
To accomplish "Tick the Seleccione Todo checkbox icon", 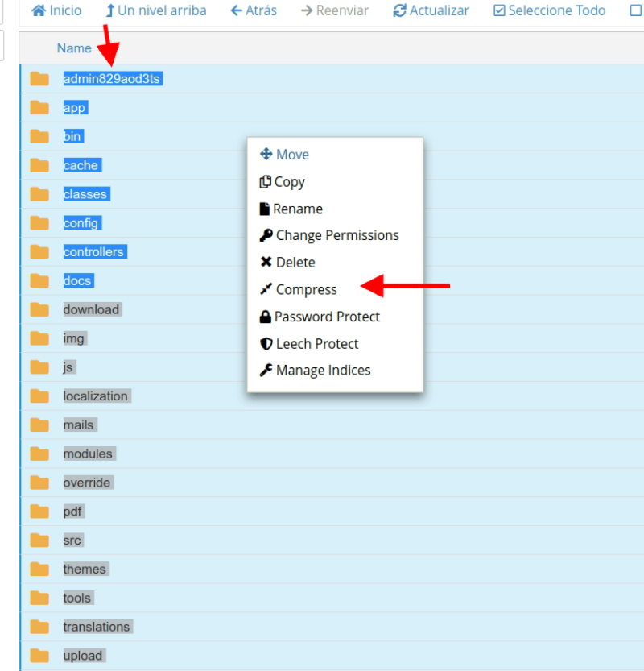I will pos(499,10).
